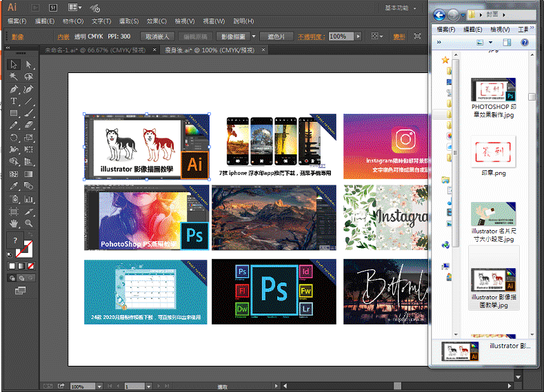Select illustrator 名片尺寸大小設定.jpg file
Viewport: 544px width, 392px height.
coord(494,222)
